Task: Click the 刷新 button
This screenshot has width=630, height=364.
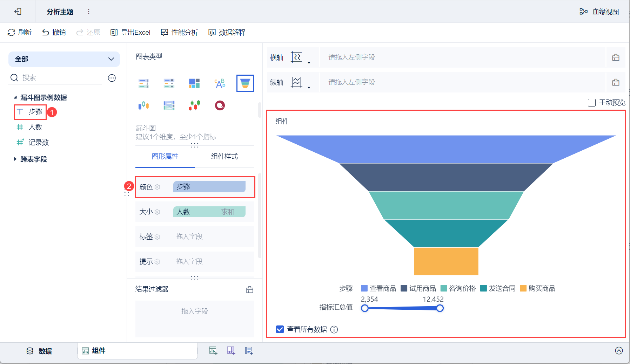Action: 20,33
